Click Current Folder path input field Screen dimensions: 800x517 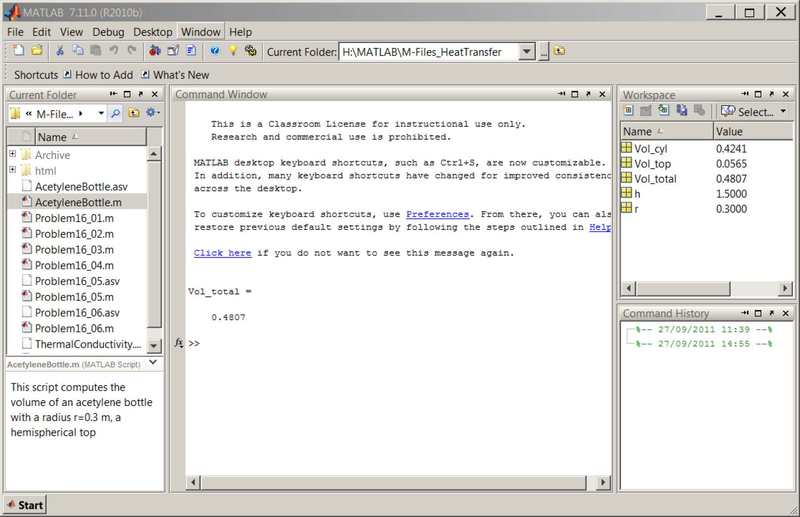point(429,52)
